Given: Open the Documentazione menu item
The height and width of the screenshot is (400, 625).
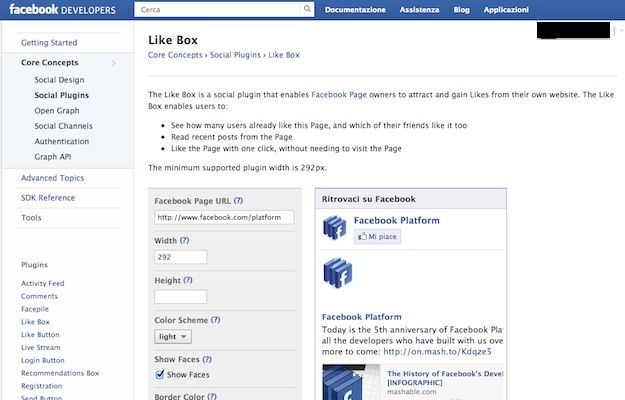Looking at the screenshot, I should (x=355, y=10).
